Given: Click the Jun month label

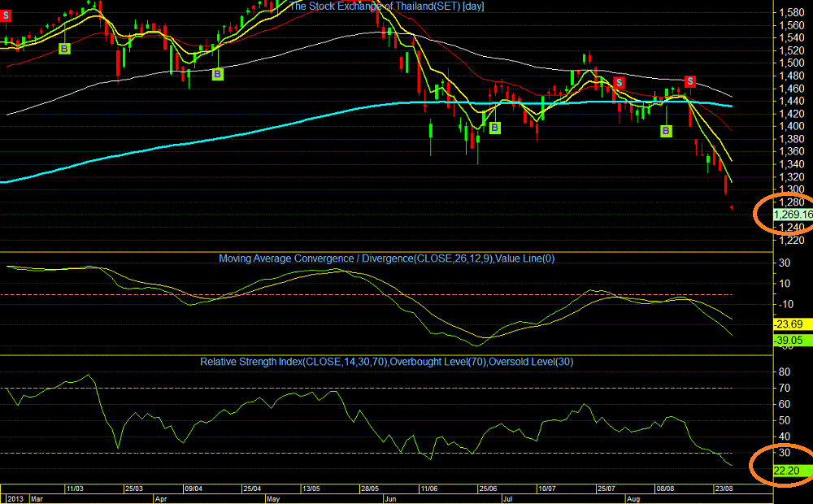Looking at the screenshot, I should click(x=390, y=499).
